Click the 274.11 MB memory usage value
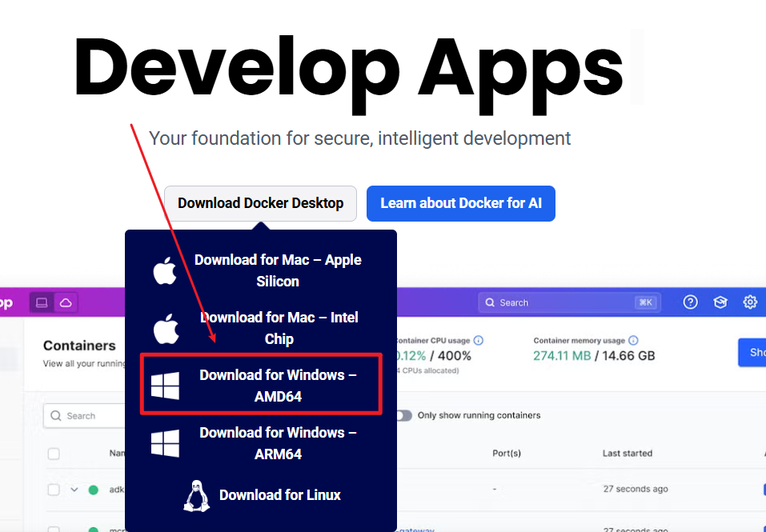 [562, 356]
